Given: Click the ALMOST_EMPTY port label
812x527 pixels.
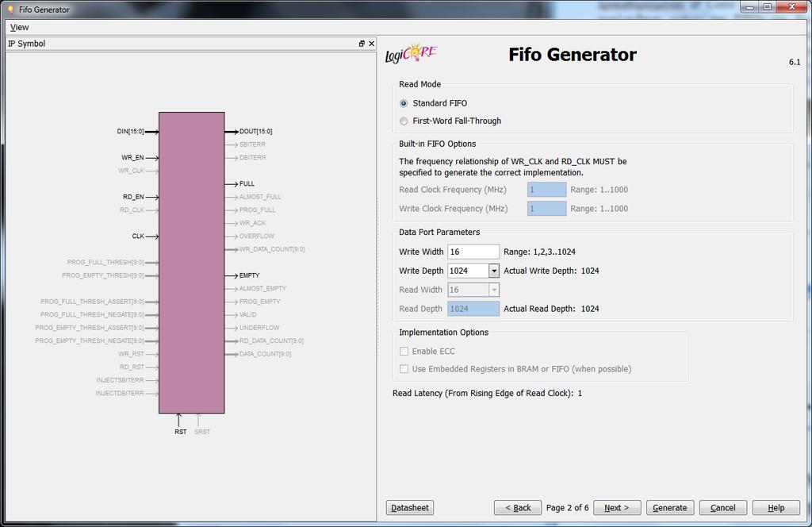Looking at the screenshot, I should tap(263, 289).
